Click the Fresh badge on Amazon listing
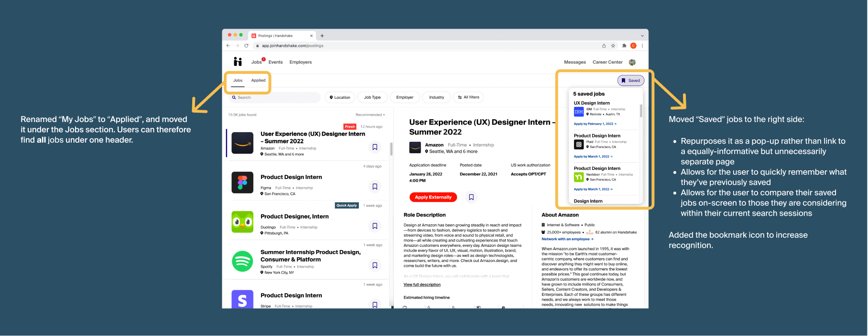Screen dimensions: 868x336 350,127
